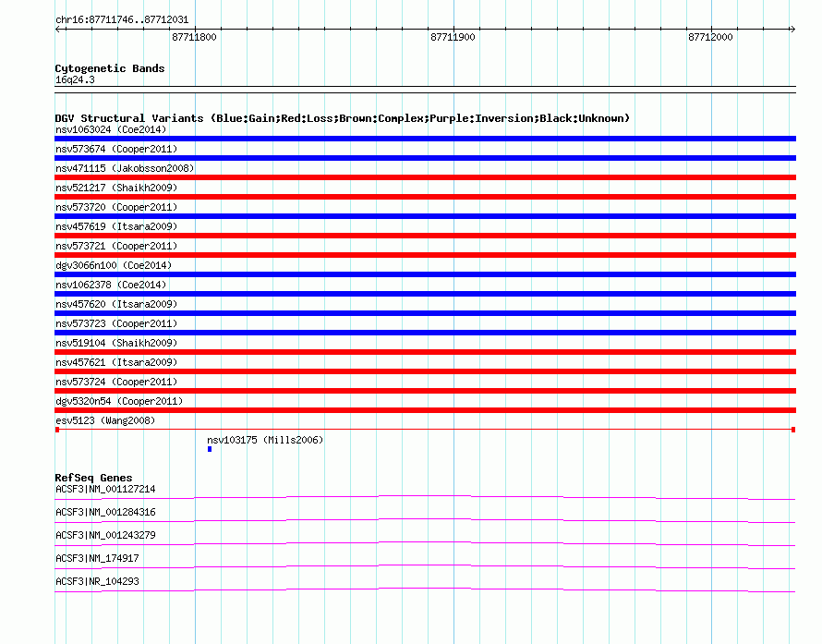
Task: Open the nsv103175 (Mills2006) label
Action: pos(265,440)
